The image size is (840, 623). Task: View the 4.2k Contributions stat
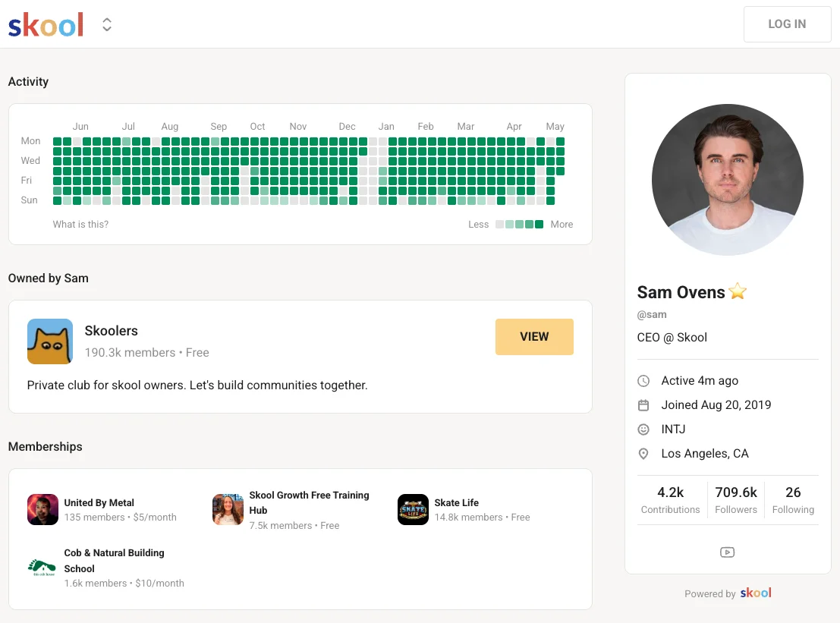[x=670, y=500]
